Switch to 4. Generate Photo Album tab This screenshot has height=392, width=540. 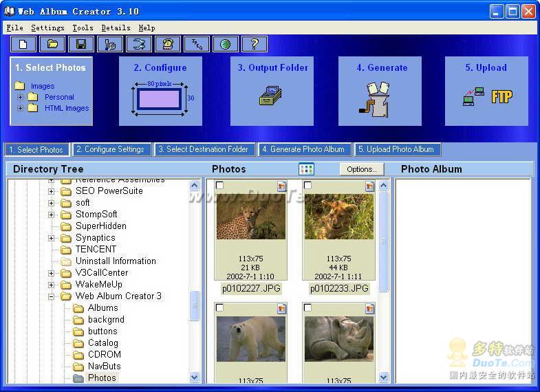point(305,149)
